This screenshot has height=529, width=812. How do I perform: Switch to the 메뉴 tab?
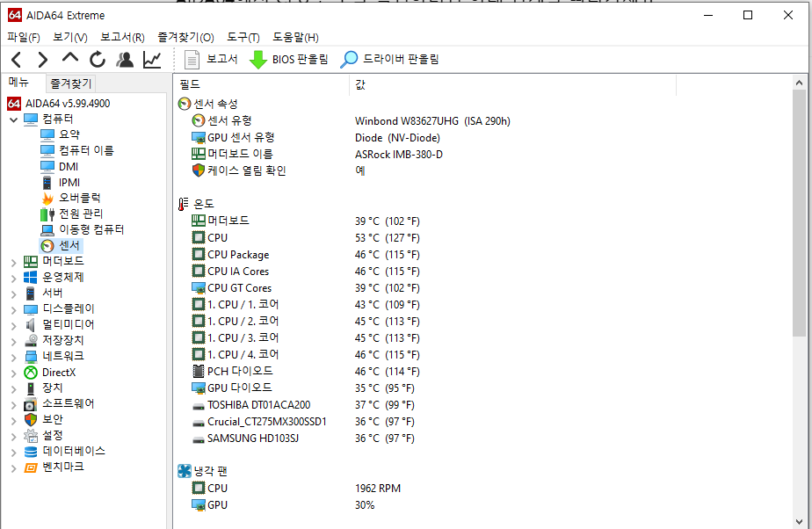[19, 83]
